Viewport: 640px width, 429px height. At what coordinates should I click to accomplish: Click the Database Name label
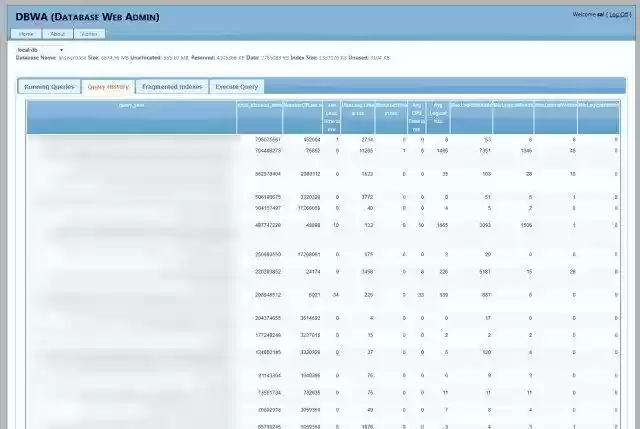(x=36, y=58)
